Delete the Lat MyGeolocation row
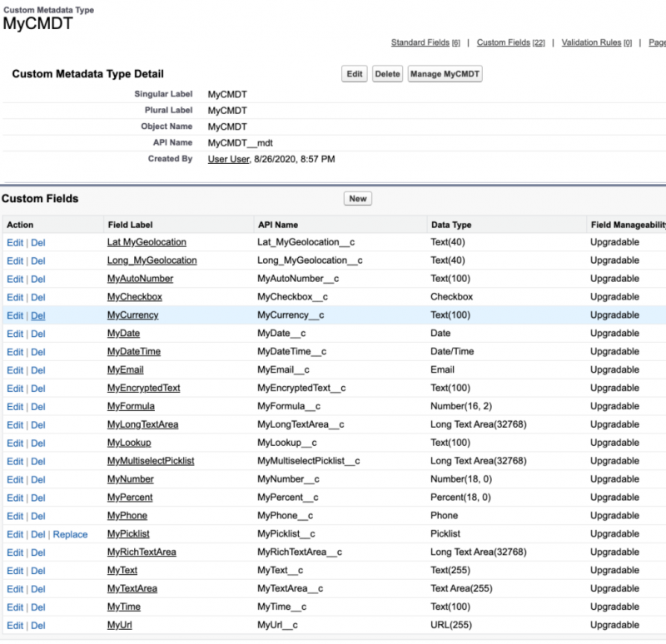Image resolution: width=666 pixels, height=644 pixels. (37, 243)
